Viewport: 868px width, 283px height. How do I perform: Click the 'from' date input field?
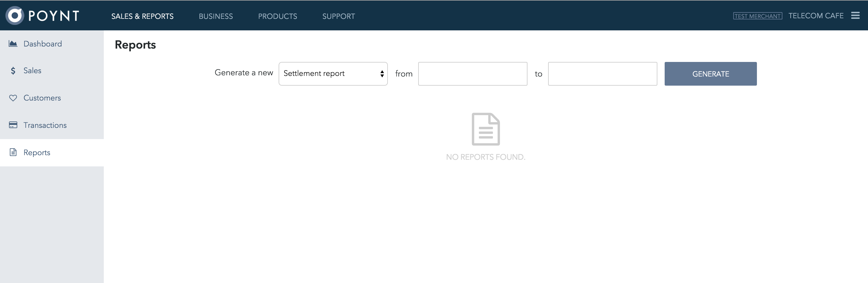coord(473,73)
